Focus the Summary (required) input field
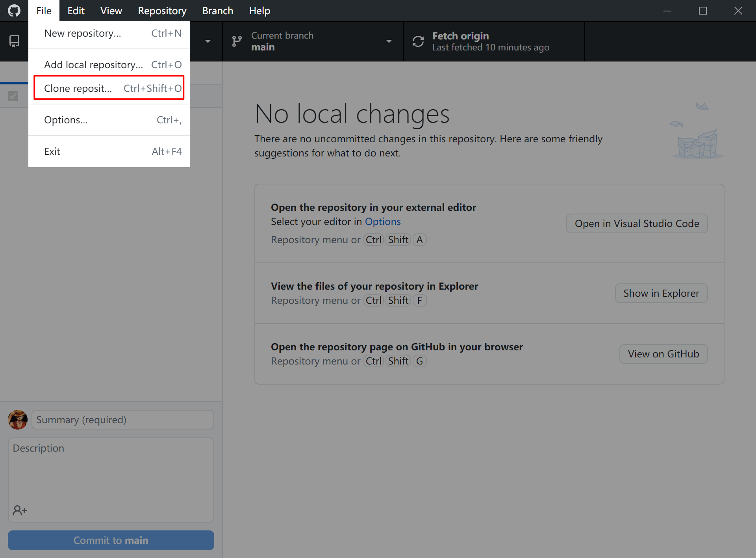The image size is (756, 558). (x=123, y=420)
